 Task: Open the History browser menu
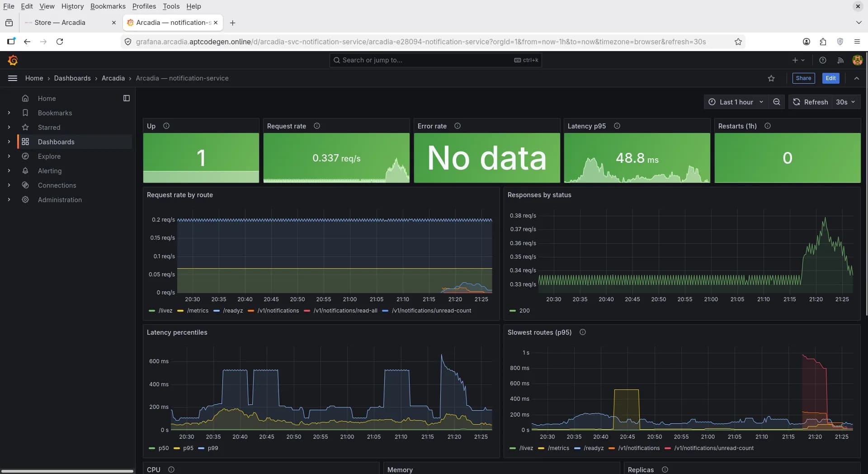pos(72,6)
